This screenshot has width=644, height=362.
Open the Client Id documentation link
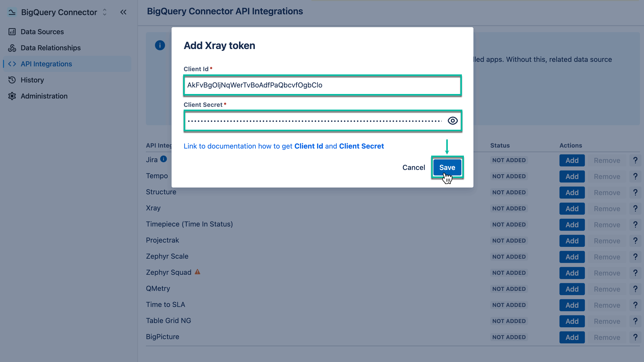[x=284, y=146]
